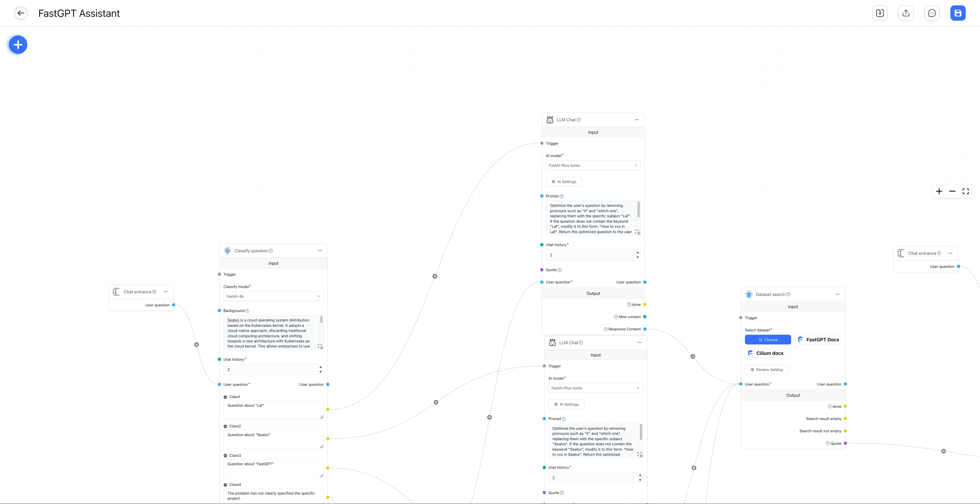Open the Dataset search node three-dot menu

click(x=837, y=294)
